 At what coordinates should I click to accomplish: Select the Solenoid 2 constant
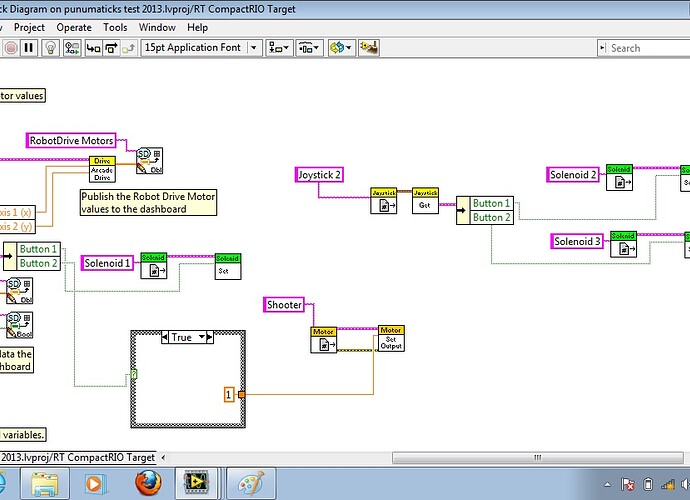573,175
